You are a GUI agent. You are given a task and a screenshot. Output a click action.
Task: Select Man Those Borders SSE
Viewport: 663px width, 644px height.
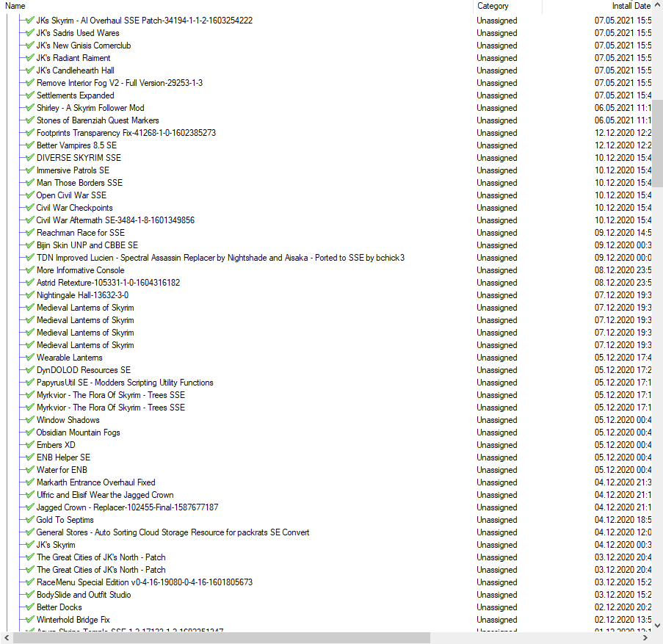pos(79,183)
